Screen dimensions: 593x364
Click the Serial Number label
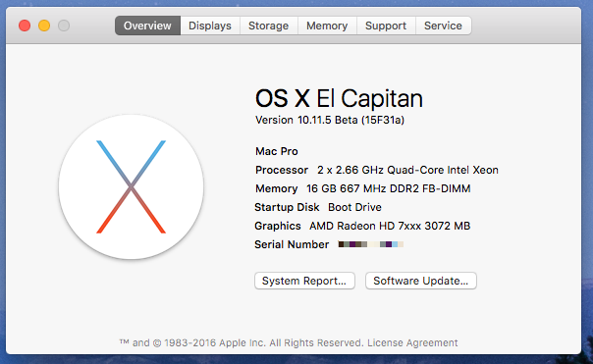click(292, 244)
